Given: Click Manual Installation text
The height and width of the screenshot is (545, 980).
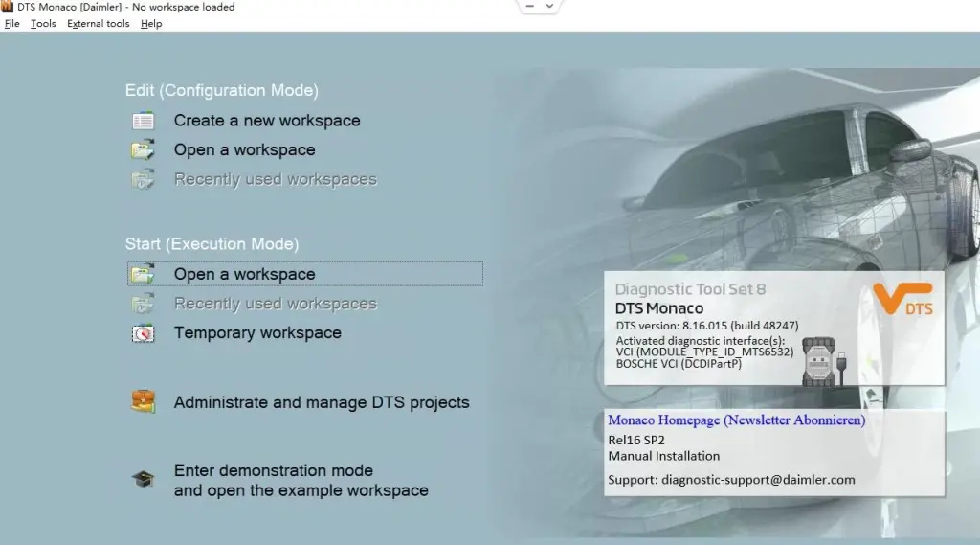Looking at the screenshot, I should pos(664,456).
